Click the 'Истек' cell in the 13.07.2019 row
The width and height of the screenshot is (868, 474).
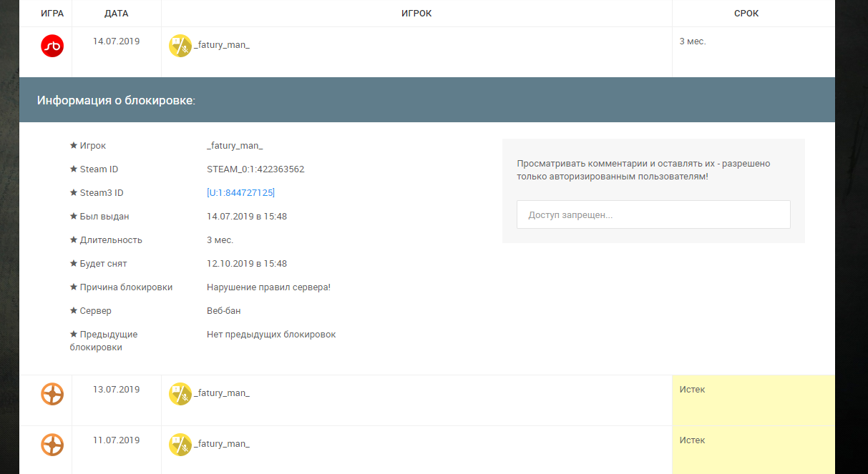click(754, 400)
